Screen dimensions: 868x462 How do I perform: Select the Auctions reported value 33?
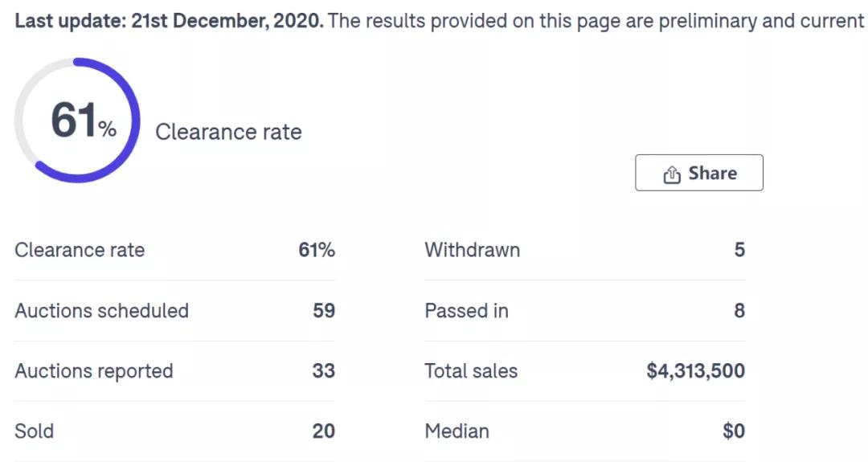(x=324, y=370)
